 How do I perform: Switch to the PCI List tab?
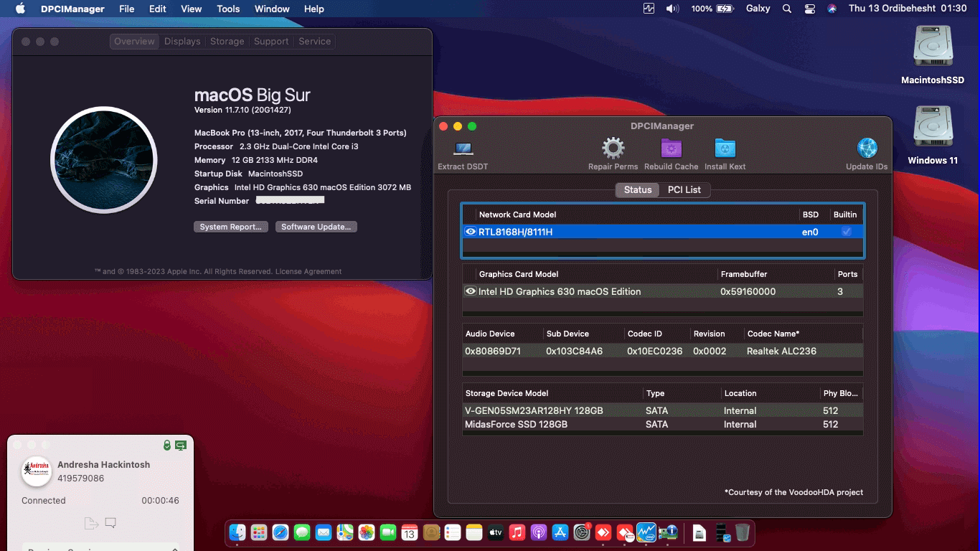[x=684, y=189]
